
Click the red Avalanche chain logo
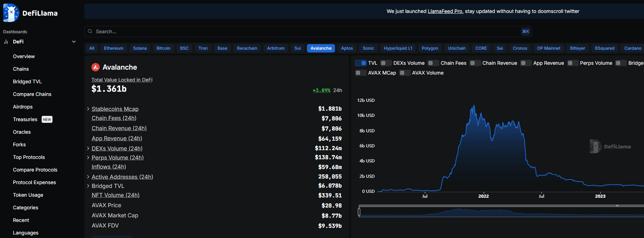96,67
